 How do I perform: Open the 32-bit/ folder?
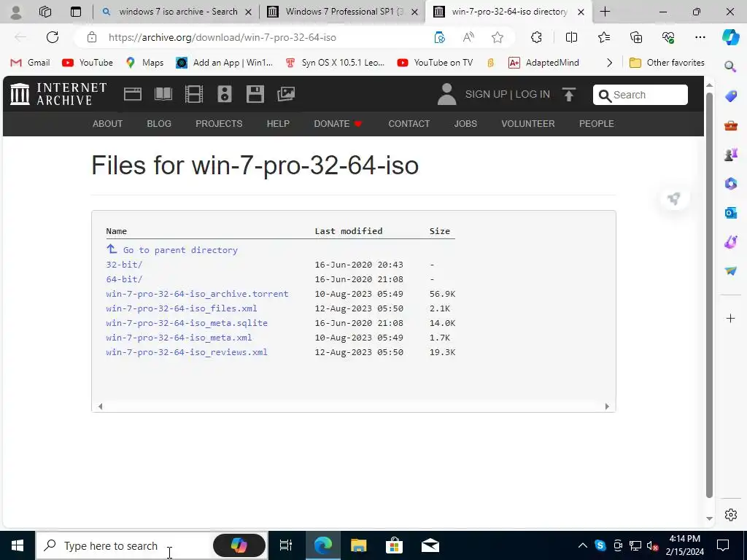(124, 264)
